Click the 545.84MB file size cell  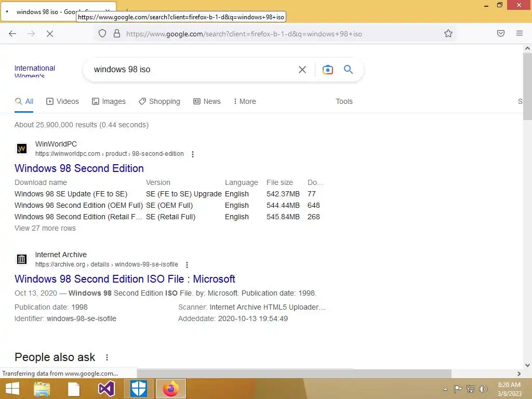283,217
